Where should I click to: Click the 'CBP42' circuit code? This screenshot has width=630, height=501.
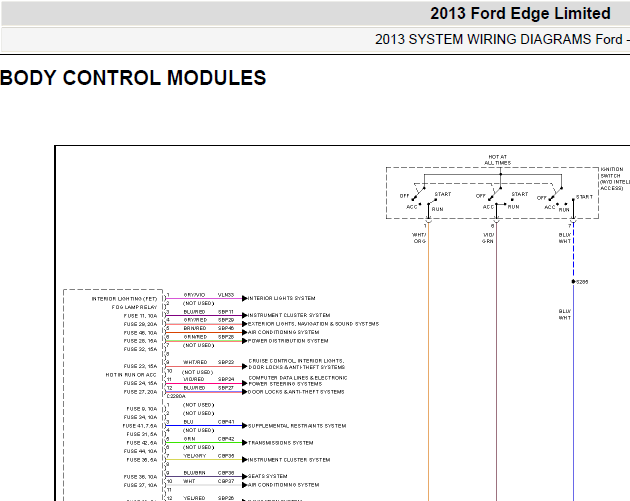[226, 439]
